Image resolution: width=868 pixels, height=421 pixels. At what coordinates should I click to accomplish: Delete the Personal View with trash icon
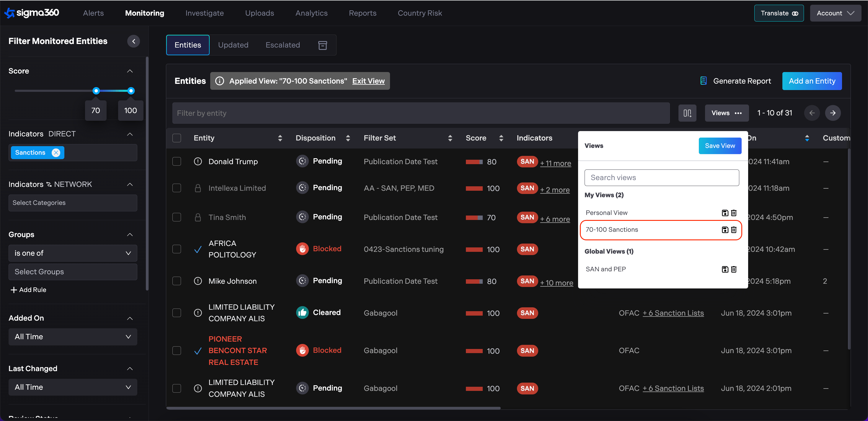click(734, 213)
